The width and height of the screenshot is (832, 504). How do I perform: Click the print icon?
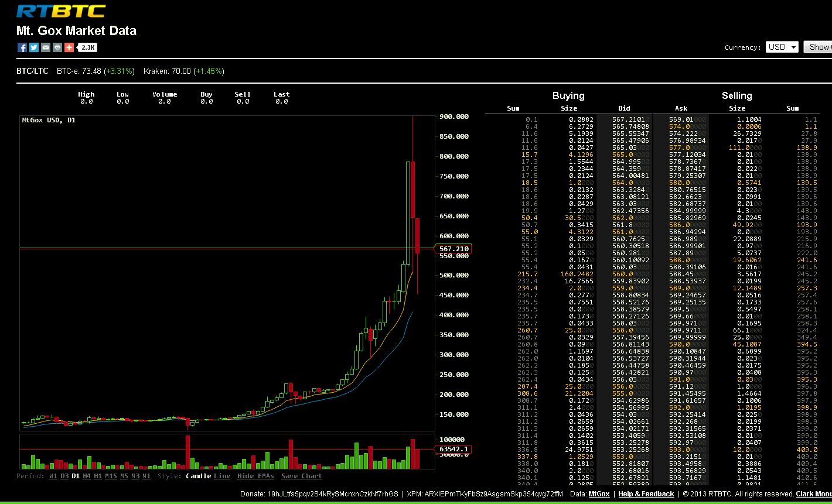click(57, 47)
